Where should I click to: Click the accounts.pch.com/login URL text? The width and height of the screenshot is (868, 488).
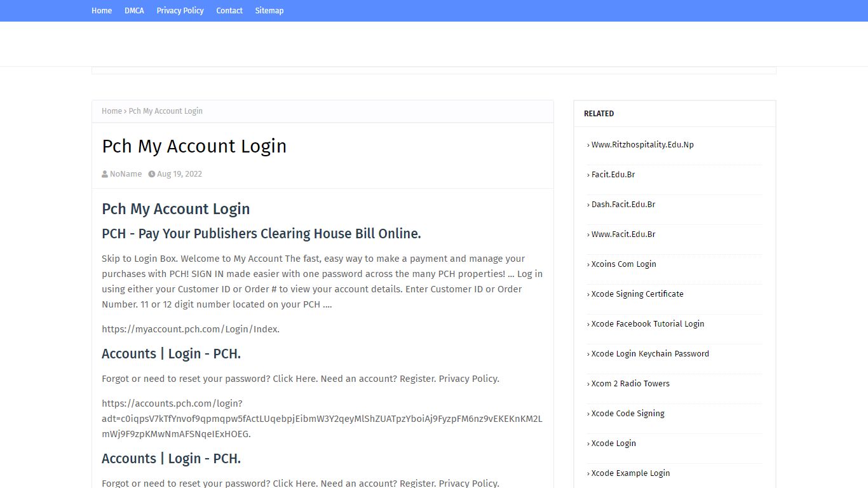click(322, 419)
